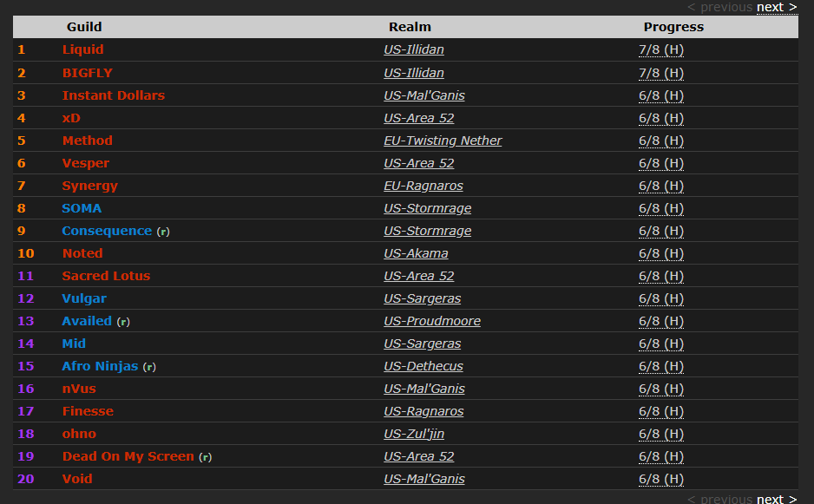This screenshot has height=504, width=814.
Task: Click the Realm column header
Action: point(410,27)
